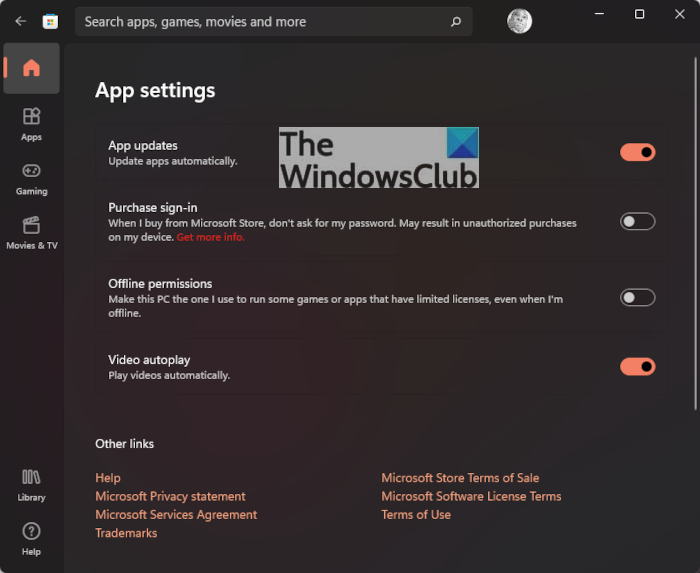Click the search magnifier icon
The image size is (700, 573).
click(x=456, y=21)
